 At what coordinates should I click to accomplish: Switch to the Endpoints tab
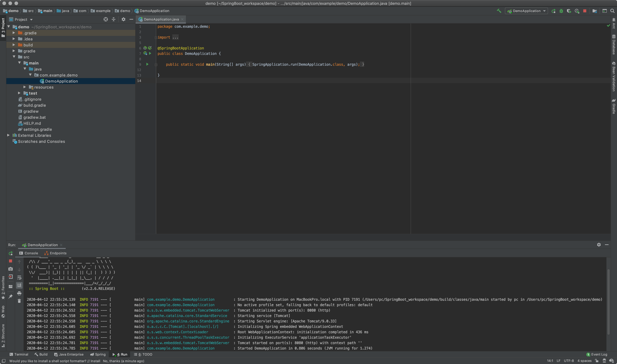click(x=55, y=253)
